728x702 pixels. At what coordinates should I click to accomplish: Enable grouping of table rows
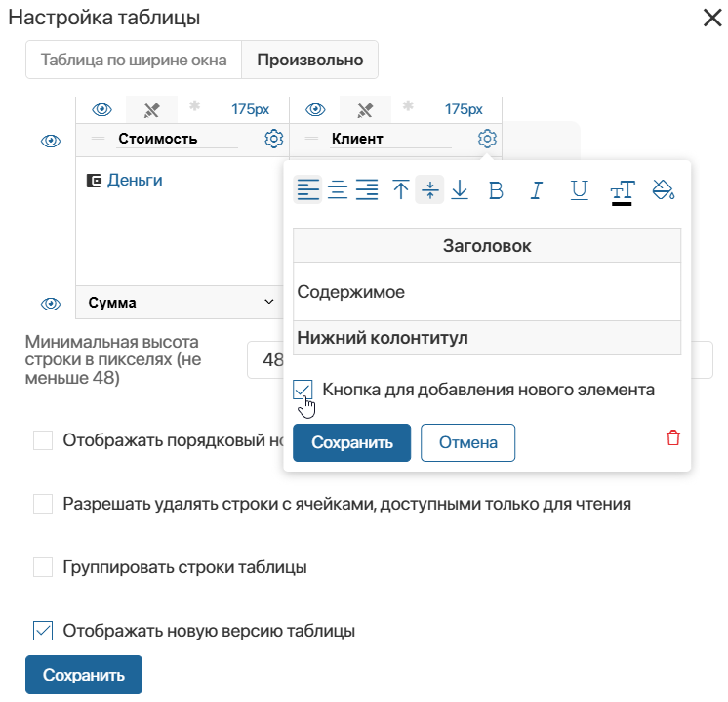(43, 567)
